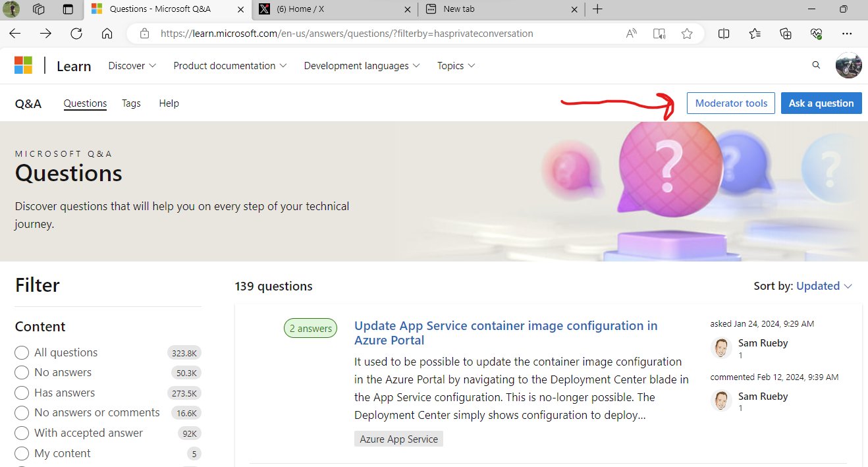Viewport: 868px width, 467px height.
Task: Click the 92K count badge
Action: pyautogui.click(x=190, y=433)
